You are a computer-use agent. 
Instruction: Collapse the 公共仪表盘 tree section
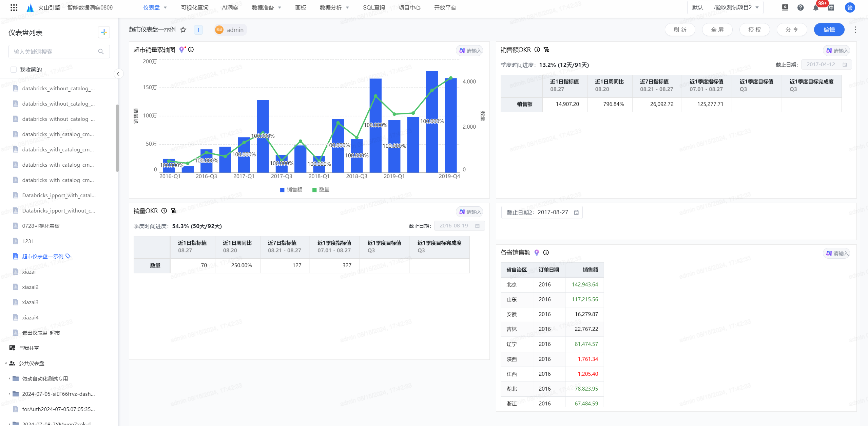pos(6,363)
